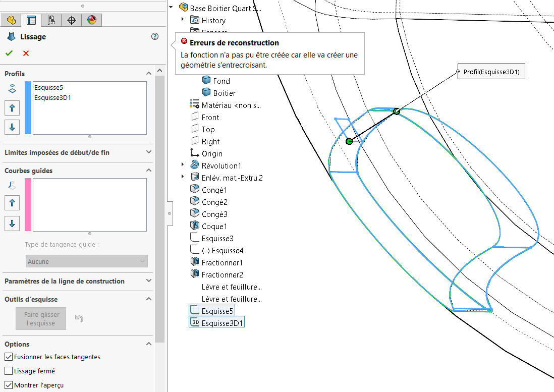Open the ConfigurationManager tab

51,20
